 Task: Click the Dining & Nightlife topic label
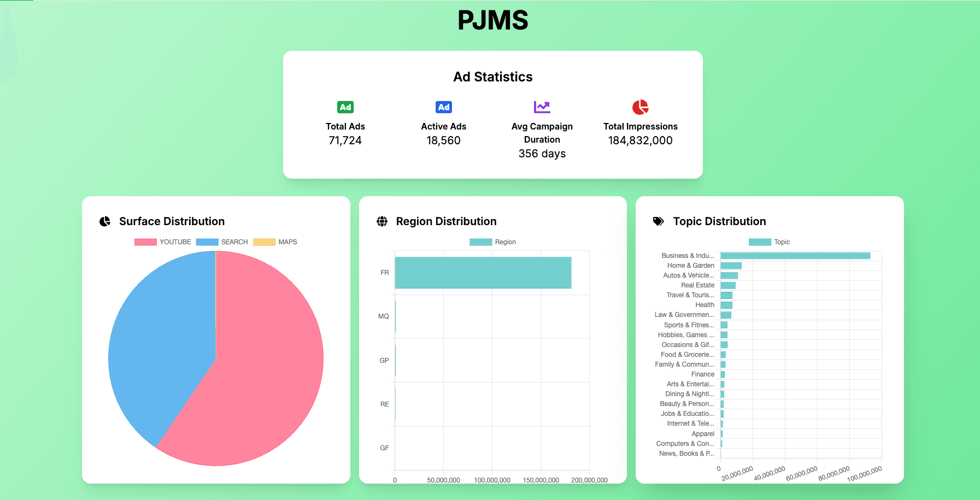pyautogui.click(x=690, y=394)
